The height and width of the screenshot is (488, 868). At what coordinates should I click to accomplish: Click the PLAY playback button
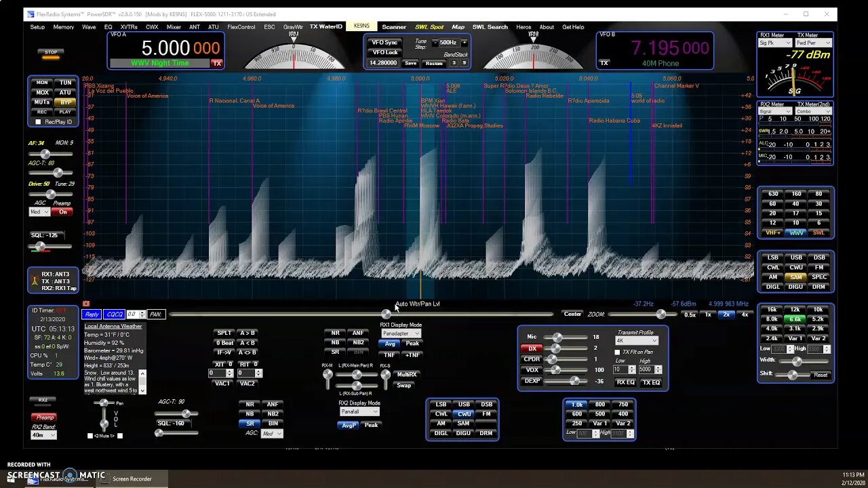[65, 112]
